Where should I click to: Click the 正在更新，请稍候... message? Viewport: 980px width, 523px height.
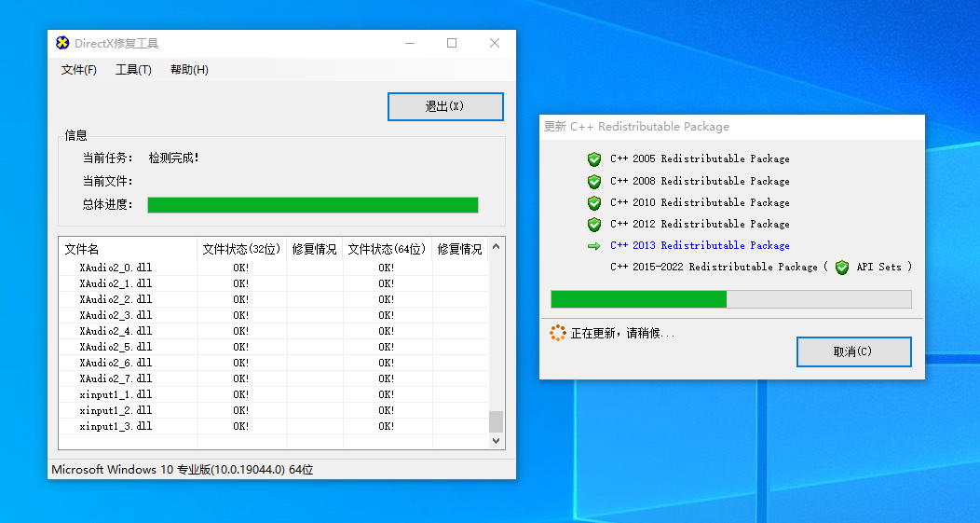[623, 334]
